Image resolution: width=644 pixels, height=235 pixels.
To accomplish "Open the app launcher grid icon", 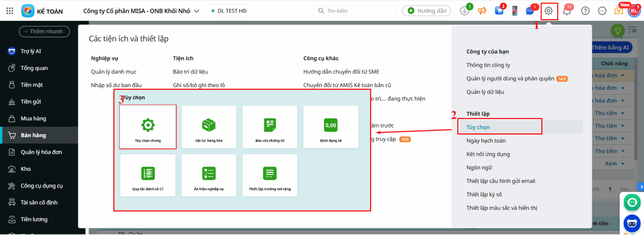I will click(x=10, y=11).
